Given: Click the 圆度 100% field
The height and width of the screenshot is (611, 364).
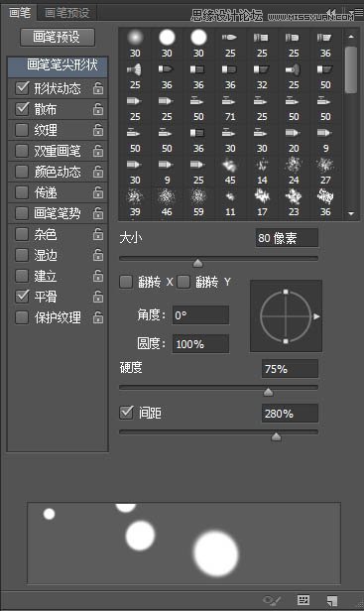Looking at the screenshot, I should [200, 344].
